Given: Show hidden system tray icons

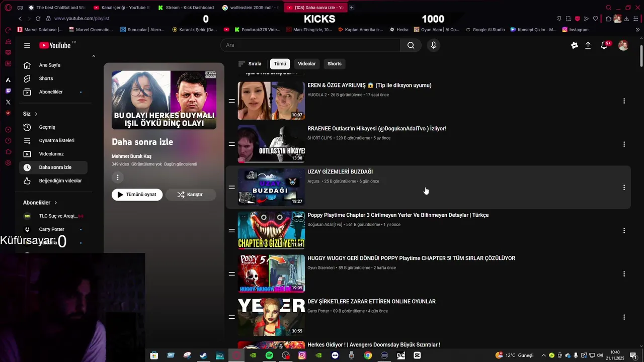Looking at the screenshot, I should (x=544, y=355).
